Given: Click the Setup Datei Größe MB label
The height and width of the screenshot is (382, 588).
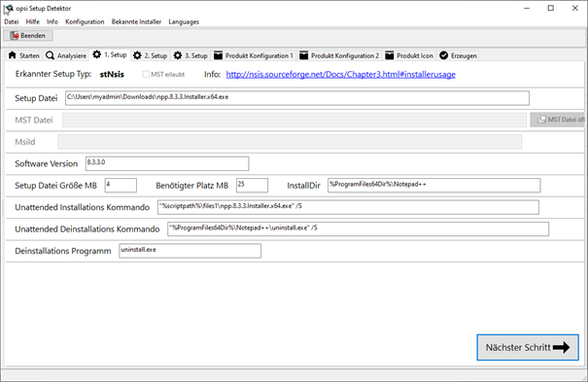Looking at the screenshot, I should 55,186.
